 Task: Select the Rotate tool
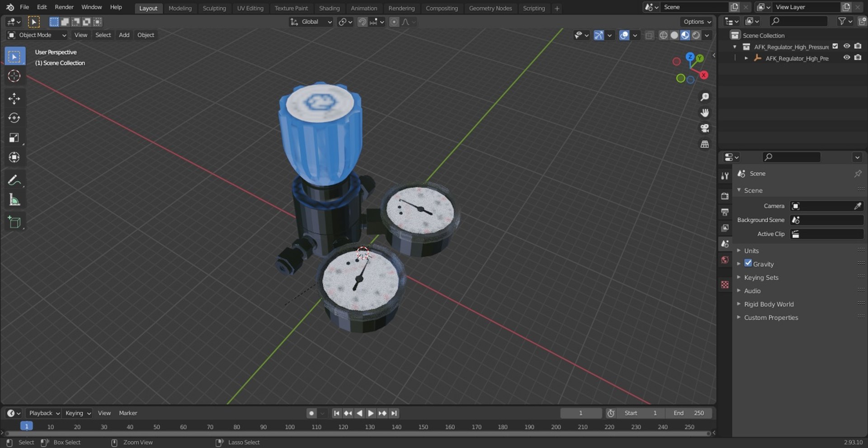(14, 118)
